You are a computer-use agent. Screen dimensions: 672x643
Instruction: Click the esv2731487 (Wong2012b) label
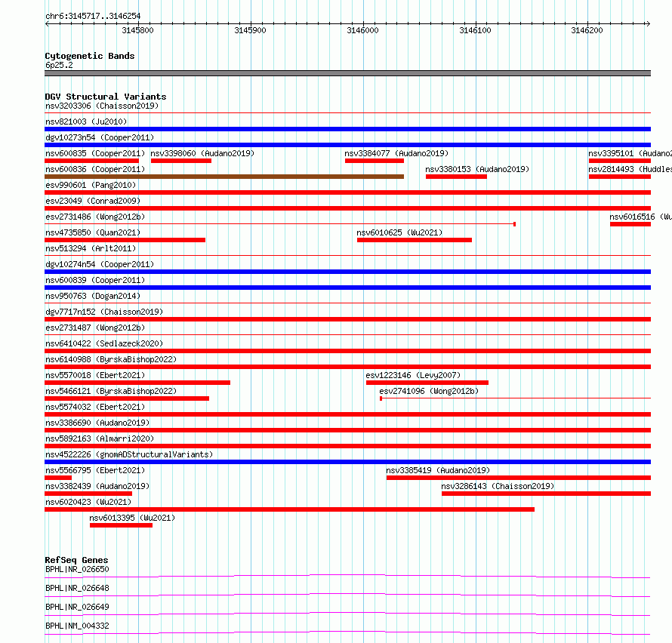pyautogui.click(x=95, y=328)
